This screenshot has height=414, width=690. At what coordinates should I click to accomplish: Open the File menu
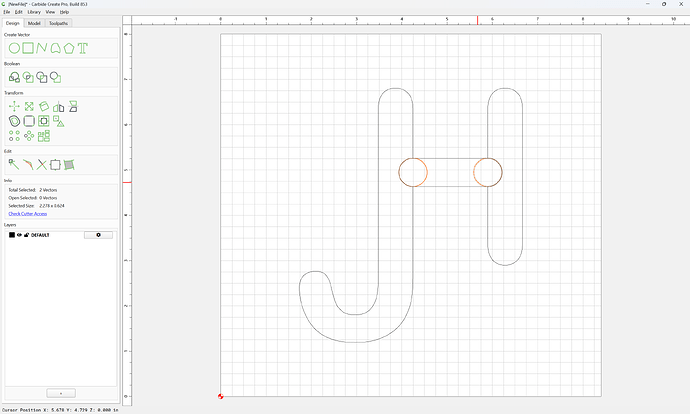(7, 12)
